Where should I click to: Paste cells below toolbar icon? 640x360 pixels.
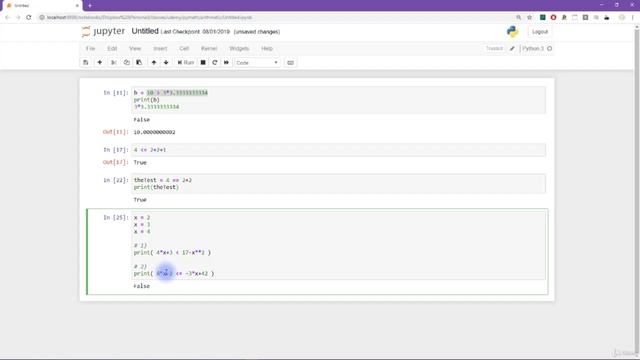139,62
